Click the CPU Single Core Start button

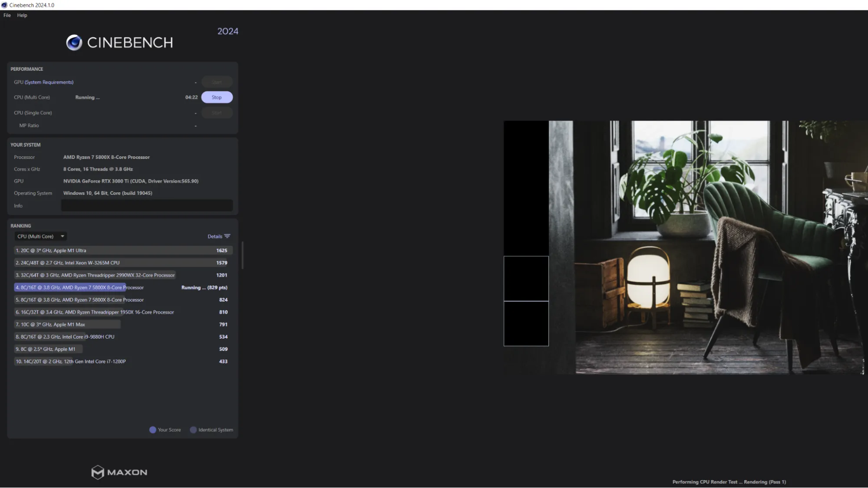pyautogui.click(x=217, y=113)
